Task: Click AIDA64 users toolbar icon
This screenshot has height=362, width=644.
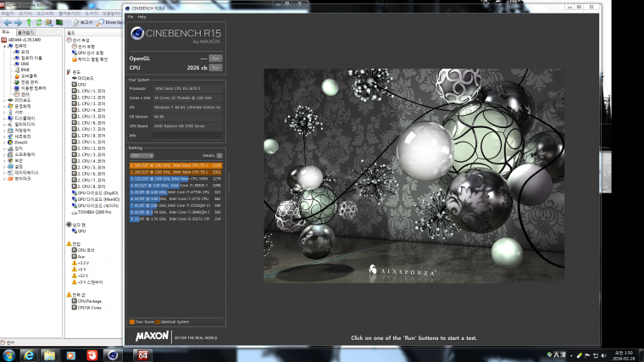Action: pos(49,23)
